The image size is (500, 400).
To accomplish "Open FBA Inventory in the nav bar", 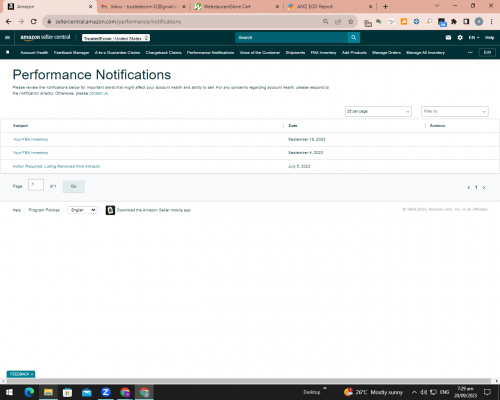I will tap(323, 53).
